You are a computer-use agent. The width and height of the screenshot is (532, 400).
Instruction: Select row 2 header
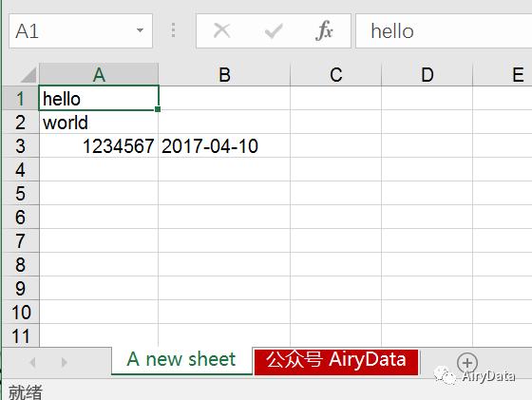click(x=20, y=123)
